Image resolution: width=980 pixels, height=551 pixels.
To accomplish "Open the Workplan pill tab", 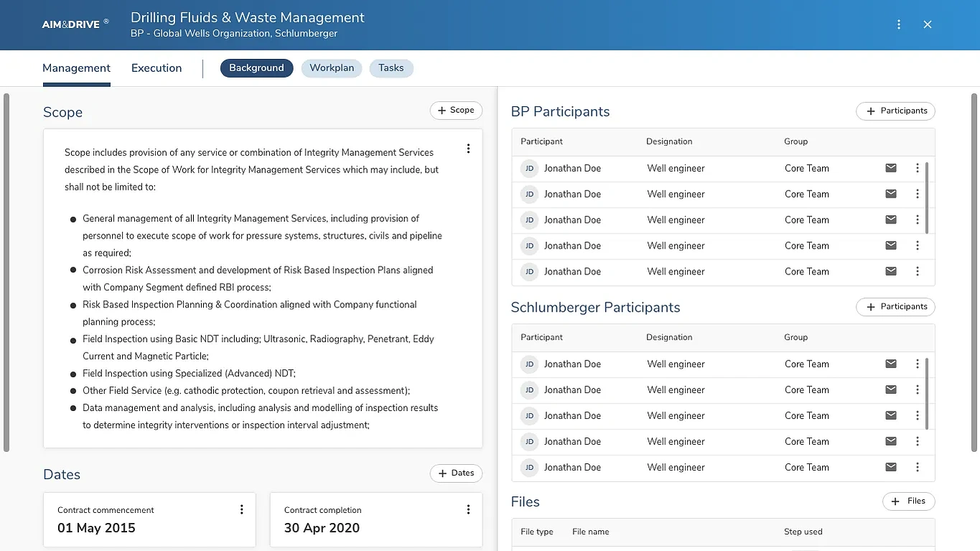I will tap(332, 68).
